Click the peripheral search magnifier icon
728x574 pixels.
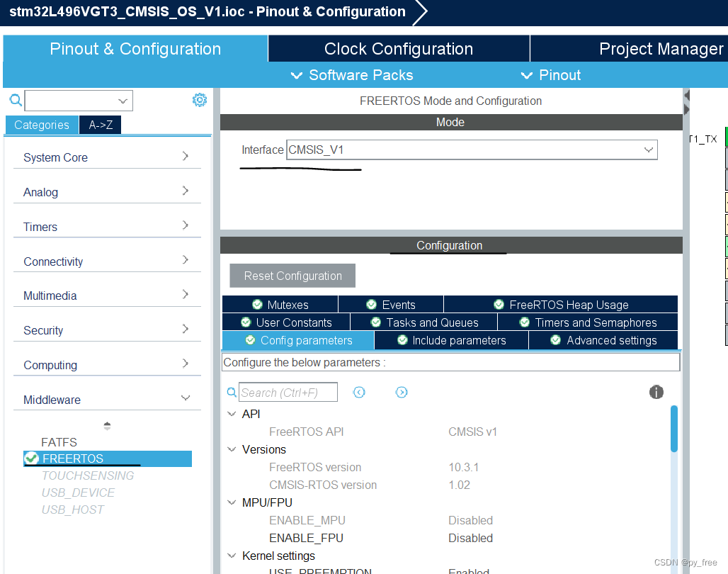pyautogui.click(x=16, y=101)
